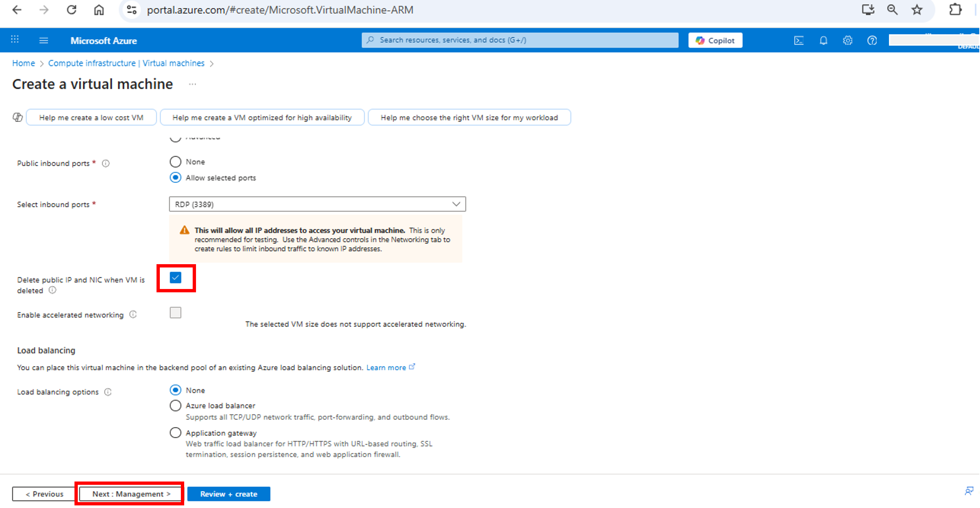980x508 pixels.
Task: Go to Home via breadcrumb
Action: tap(23, 63)
